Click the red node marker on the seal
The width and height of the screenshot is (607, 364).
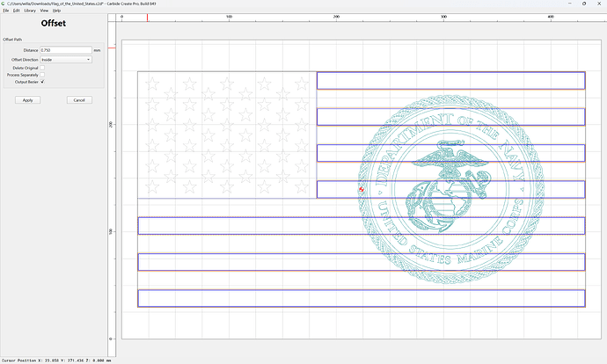[362, 189]
